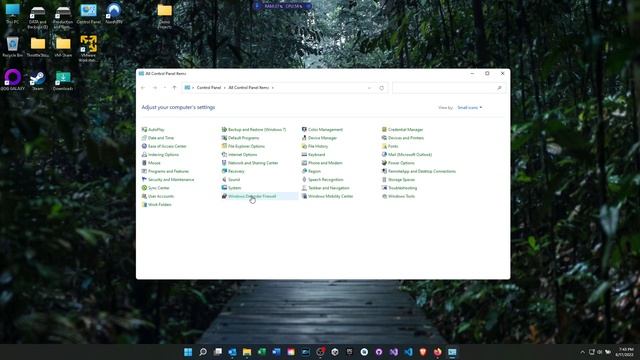Screen dimensions: 640x360
Task: Expand the address bar history dropdown
Action: 369,88
